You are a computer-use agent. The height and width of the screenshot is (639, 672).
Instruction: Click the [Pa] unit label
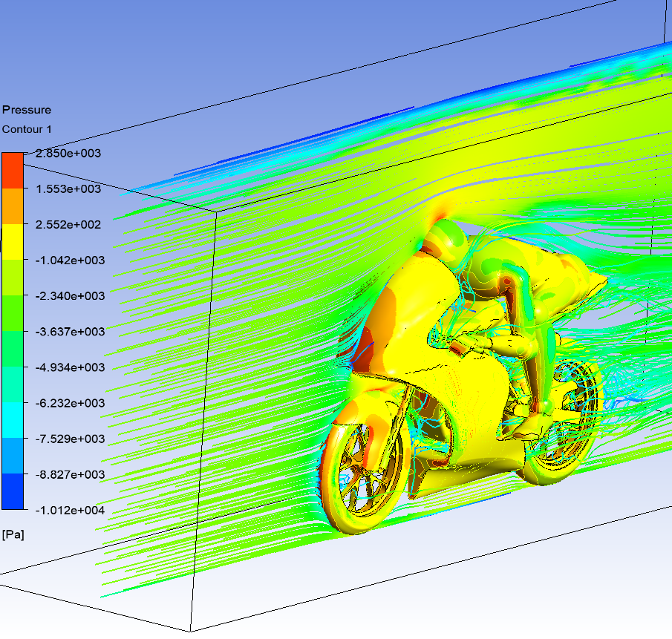pyautogui.click(x=13, y=534)
